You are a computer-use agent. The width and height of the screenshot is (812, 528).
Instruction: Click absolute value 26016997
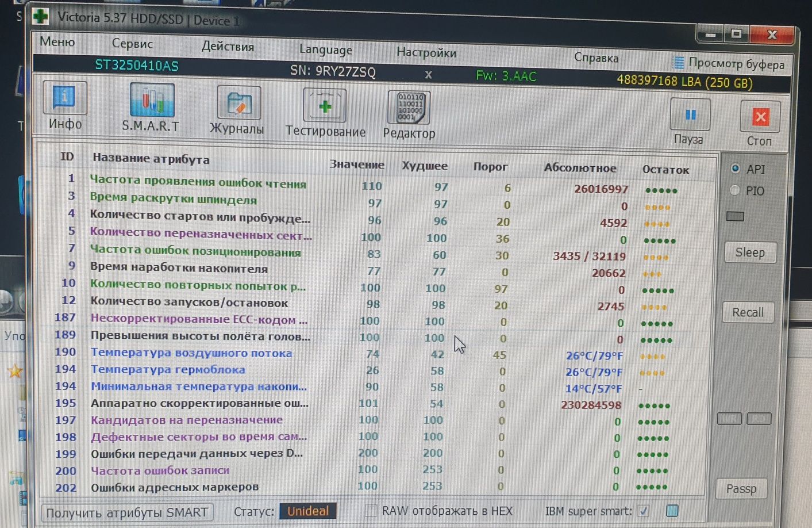[x=601, y=189]
